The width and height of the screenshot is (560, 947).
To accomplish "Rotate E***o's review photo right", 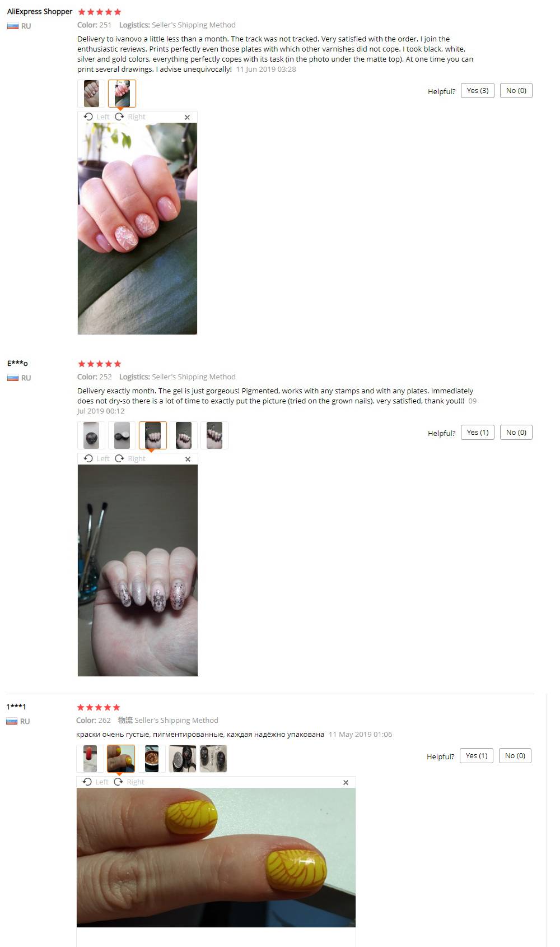I will (130, 458).
